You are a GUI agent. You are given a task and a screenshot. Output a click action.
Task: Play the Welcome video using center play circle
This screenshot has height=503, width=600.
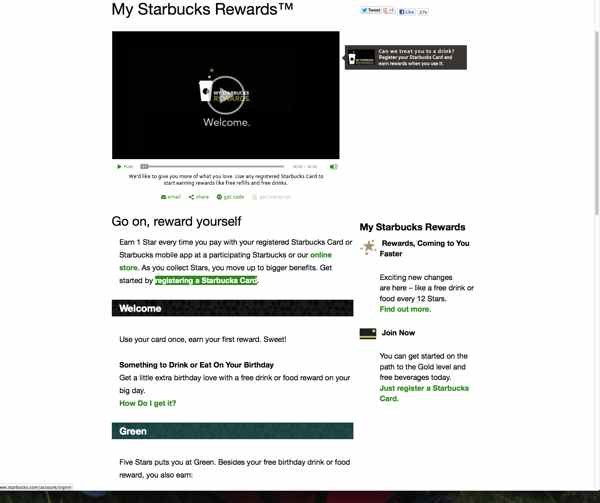click(226, 95)
